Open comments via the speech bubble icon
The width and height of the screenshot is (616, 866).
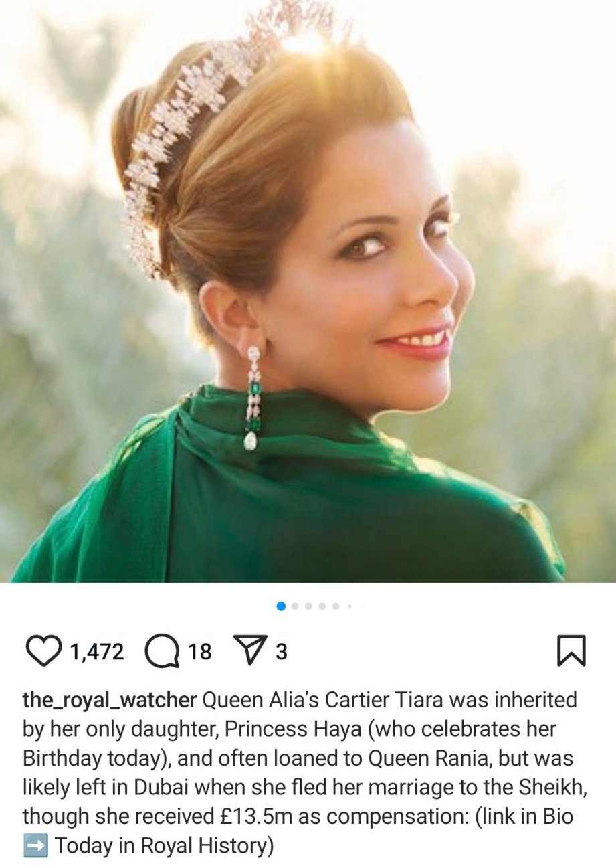pos(163,651)
